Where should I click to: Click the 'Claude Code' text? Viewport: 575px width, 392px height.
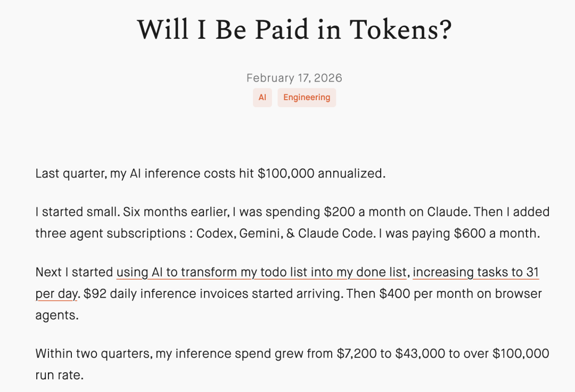click(335, 233)
